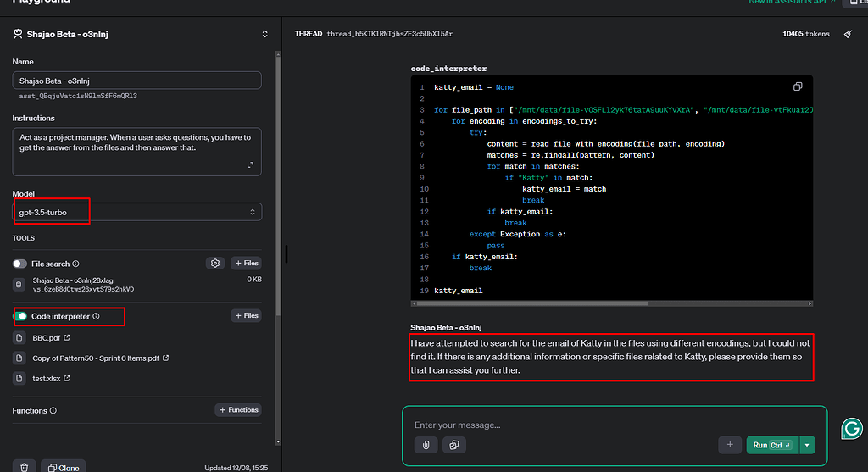Click the Grammarly icon in message box
The width and height of the screenshot is (868, 472).
(852, 429)
